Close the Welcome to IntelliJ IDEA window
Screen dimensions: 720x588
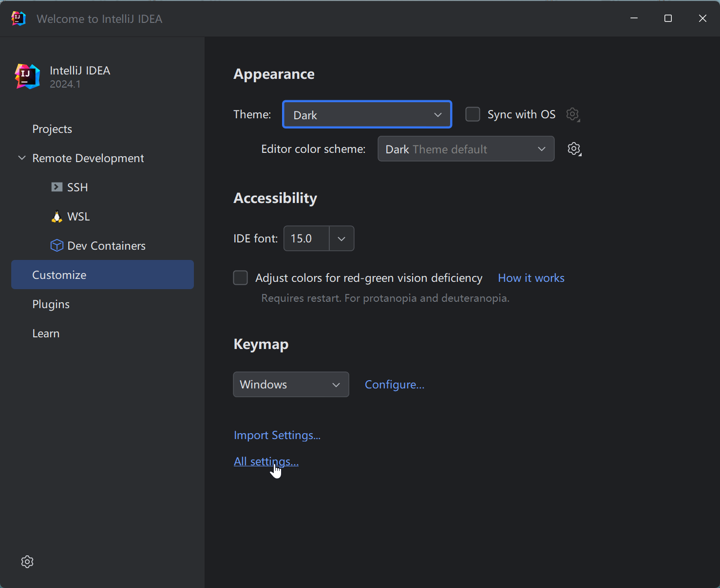click(x=702, y=18)
